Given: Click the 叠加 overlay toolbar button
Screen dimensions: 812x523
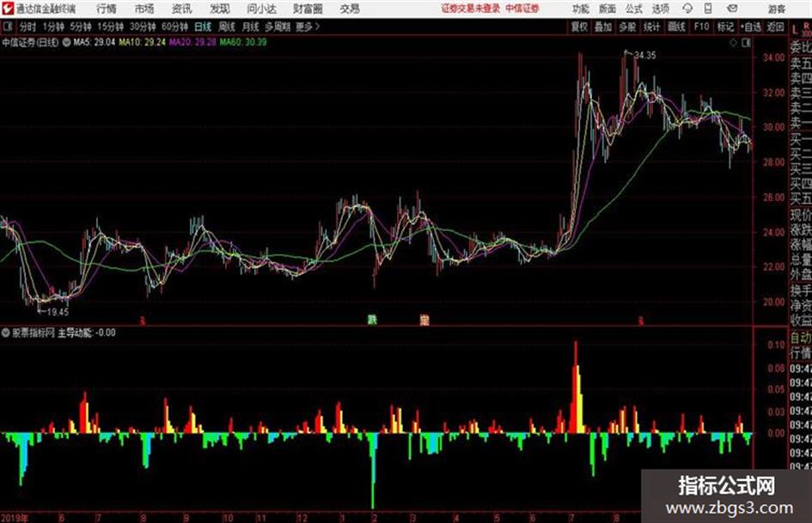Looking at the screenshot, I should pos(603,27).
